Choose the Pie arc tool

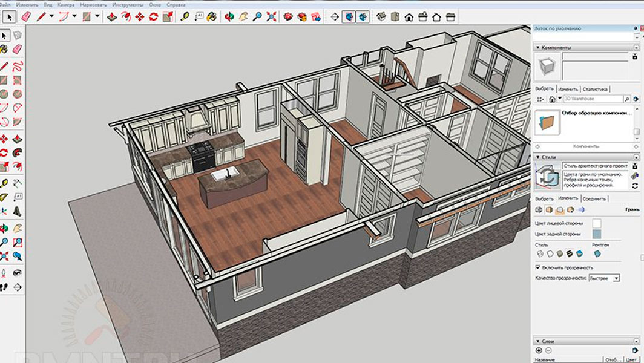point(17,122)
